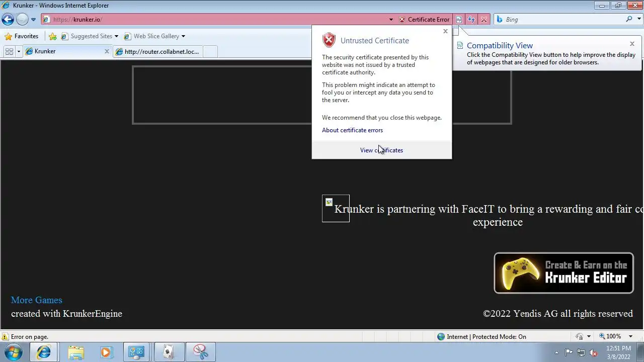Open the Windows Start menu

(x=14, y=352)
